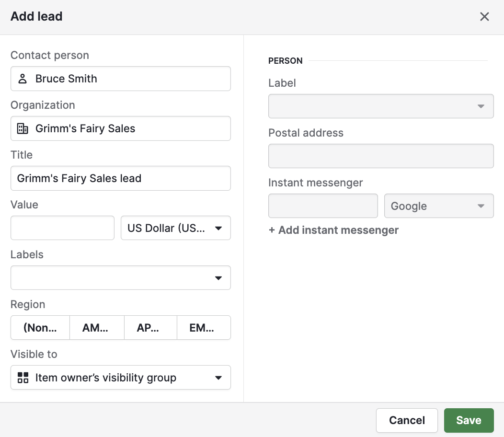This screenshot has width=504, height=437.
Task: Click the person icon beside Bruce Smith
Action: click(x=22, y=79)
